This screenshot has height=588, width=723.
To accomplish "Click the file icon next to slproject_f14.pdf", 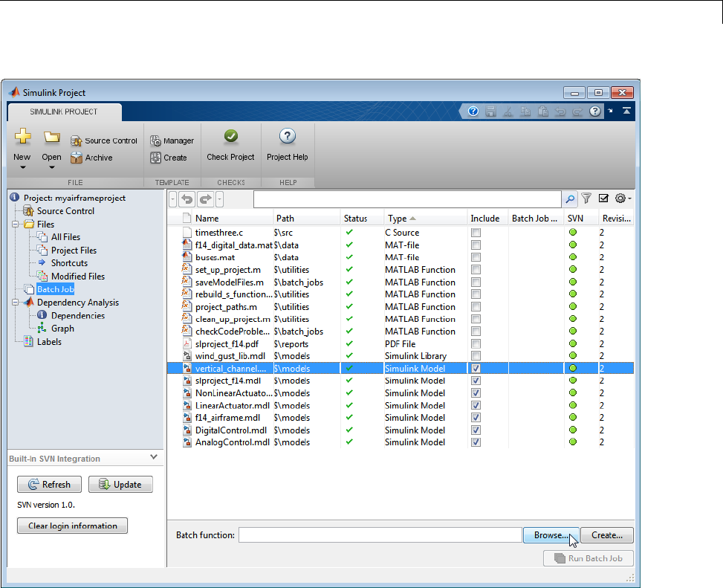I will pos(187,343).
